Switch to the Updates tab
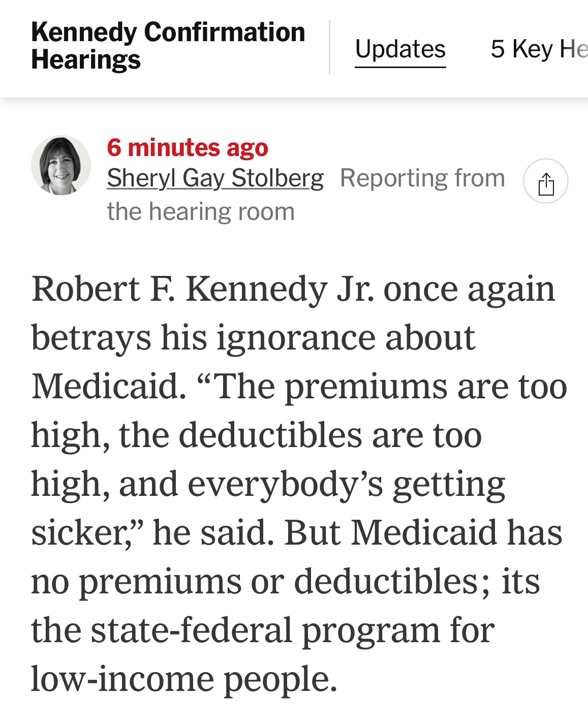Image resolution: width=588 pixels, height=727 pixels. [x=400, y=49]
